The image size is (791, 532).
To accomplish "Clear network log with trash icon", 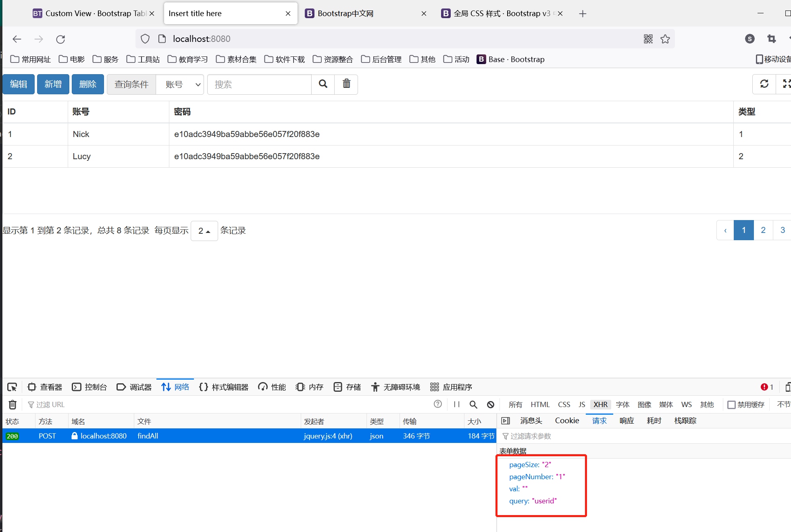I will coord(12,404).
